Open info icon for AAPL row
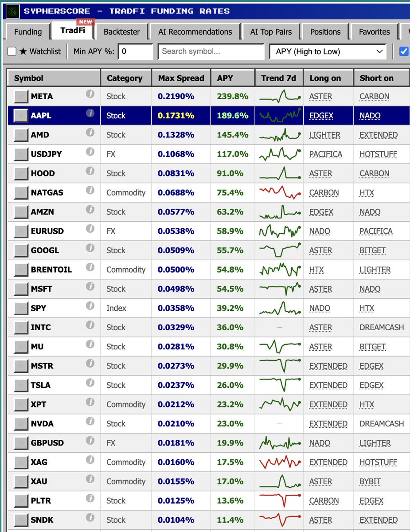410x532 pixels. click(x=90, y=113)
